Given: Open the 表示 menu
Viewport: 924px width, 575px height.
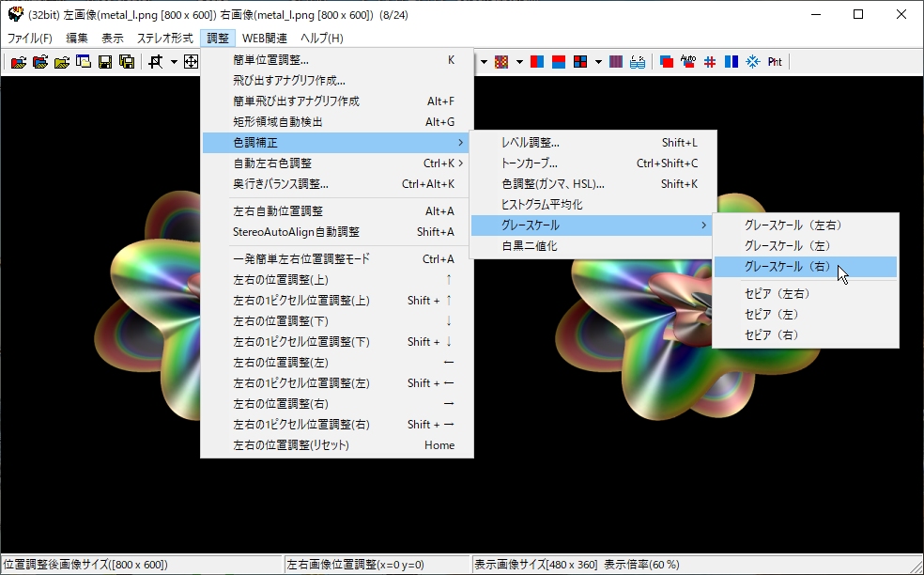Looking at the screenshot, I should 113,39.
